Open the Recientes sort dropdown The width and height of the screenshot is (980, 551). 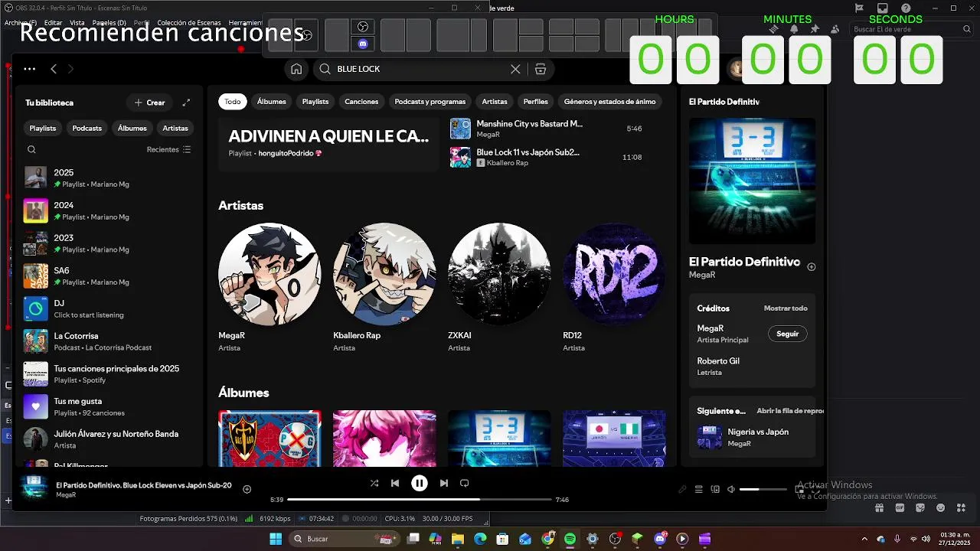(x=168, y=150)
